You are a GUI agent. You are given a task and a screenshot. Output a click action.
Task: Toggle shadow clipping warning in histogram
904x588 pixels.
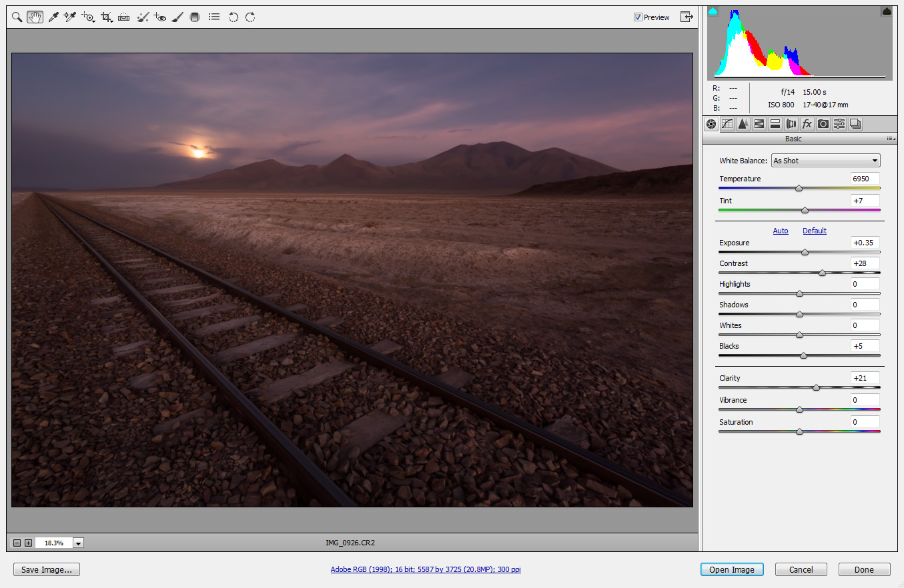(x=713, y=11)
